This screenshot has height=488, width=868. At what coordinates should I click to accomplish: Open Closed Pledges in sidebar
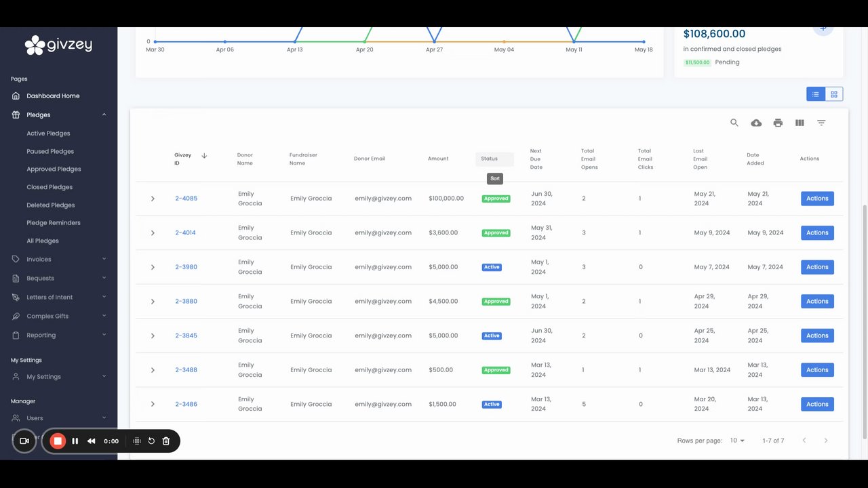point(50,187)
